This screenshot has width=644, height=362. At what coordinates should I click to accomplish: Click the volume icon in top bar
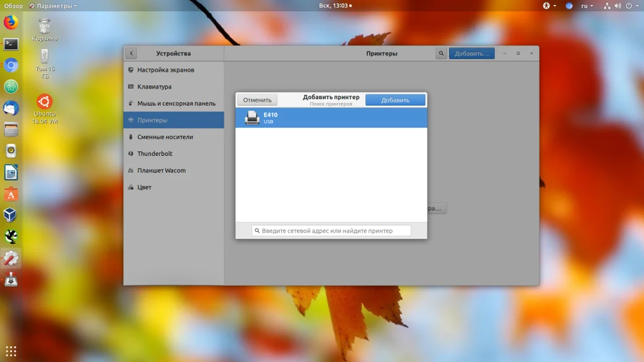click(x=618, y=6)
